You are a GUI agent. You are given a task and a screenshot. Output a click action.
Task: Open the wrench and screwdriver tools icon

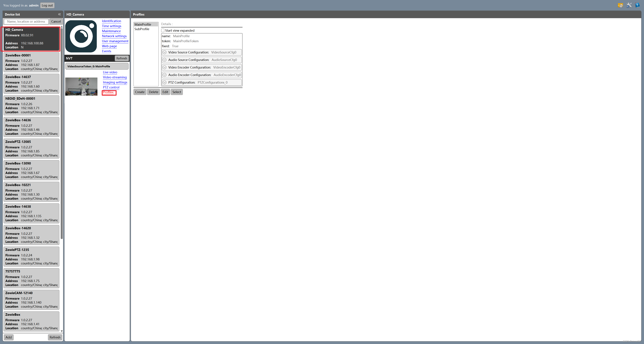(x=629, y=5)
